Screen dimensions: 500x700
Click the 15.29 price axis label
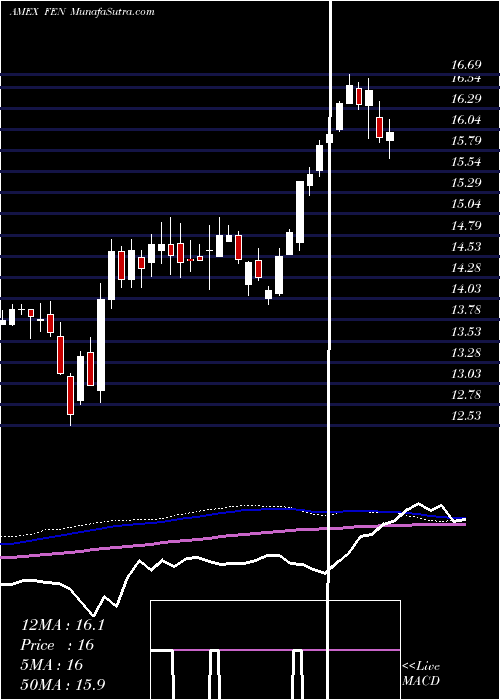(x=466, y=183)
